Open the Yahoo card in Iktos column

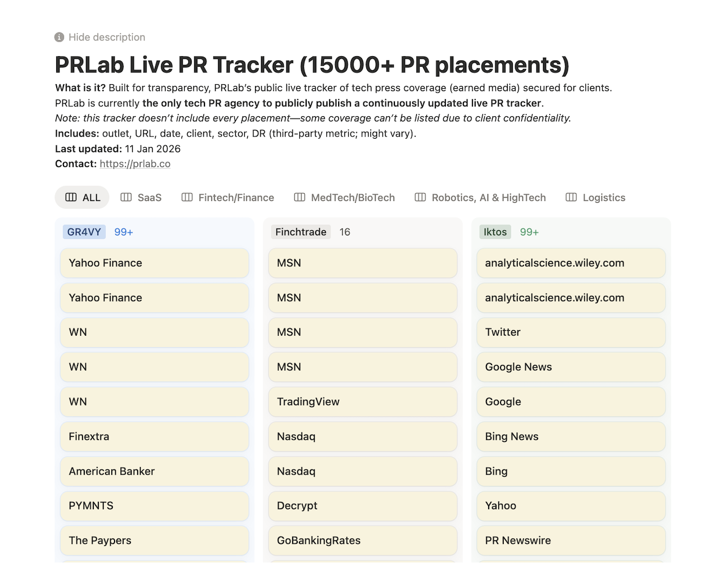click(571, 505)
